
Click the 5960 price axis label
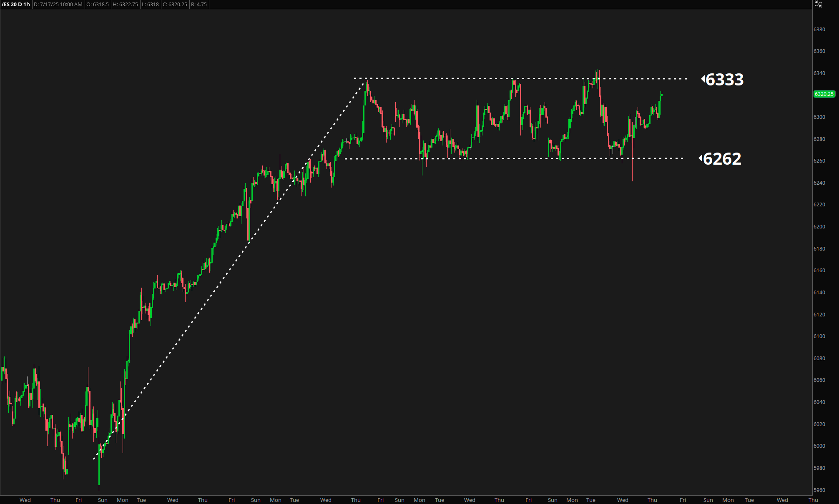click(x=819, y=490)
